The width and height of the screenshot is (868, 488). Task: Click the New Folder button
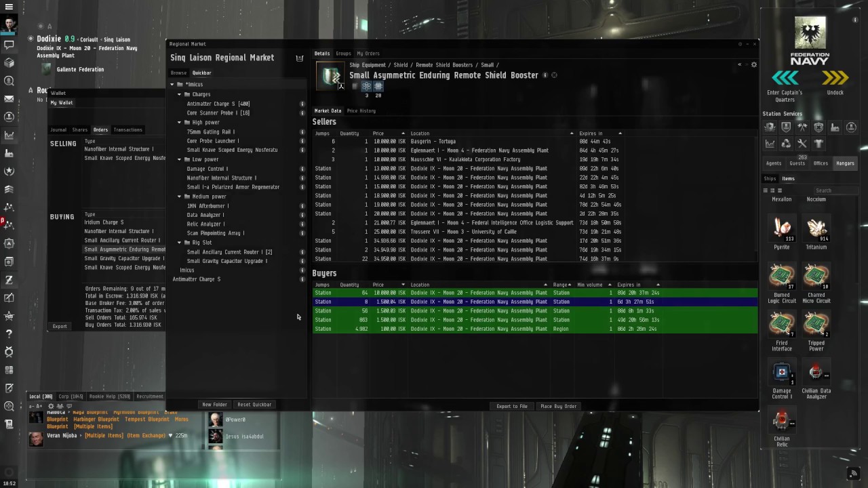[214, 405]
